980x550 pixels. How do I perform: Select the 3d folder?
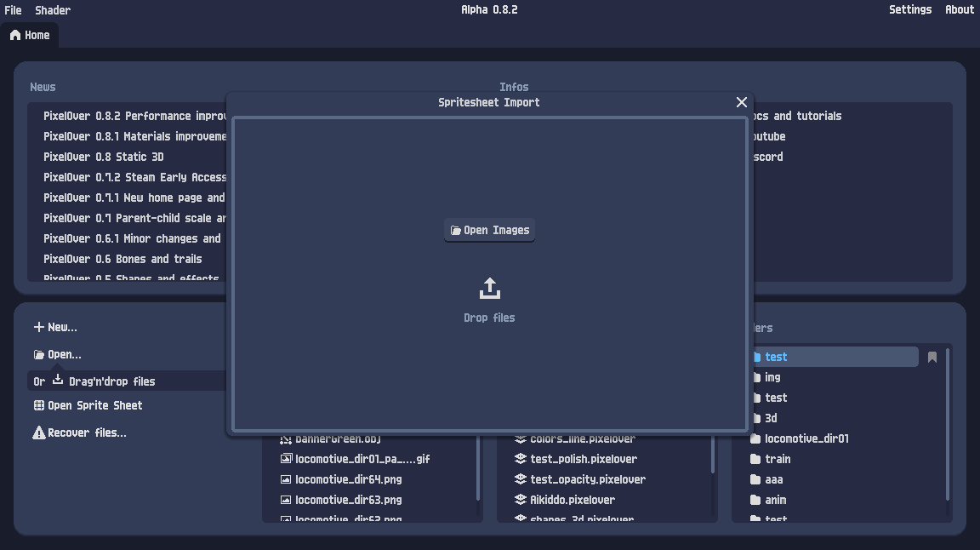(771, 418)
